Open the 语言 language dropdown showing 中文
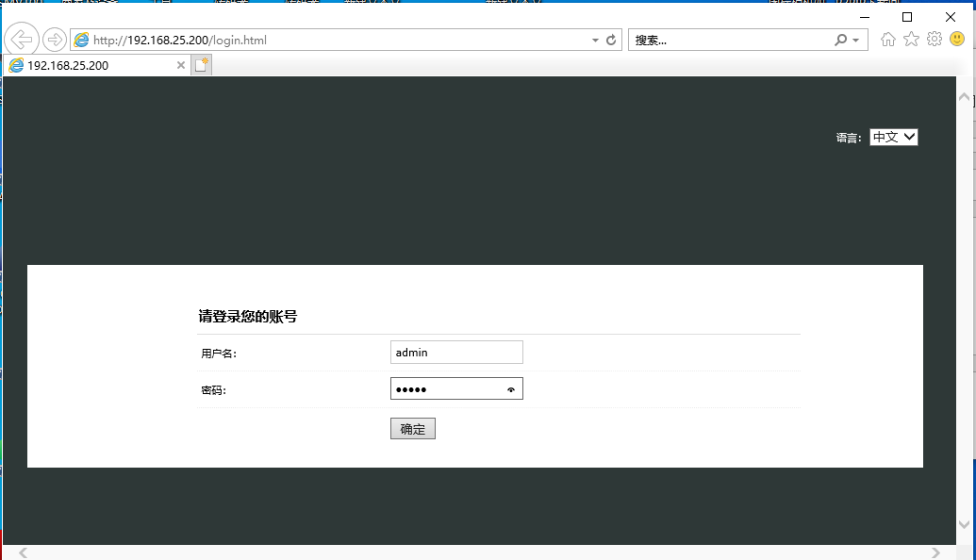This screenshot has width=976, height=560. (x=892, y=137)
